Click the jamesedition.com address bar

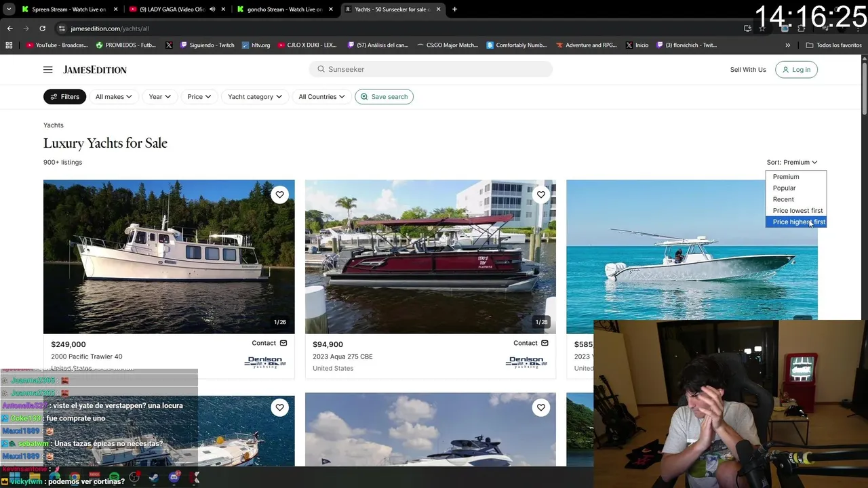click(400, 28)
